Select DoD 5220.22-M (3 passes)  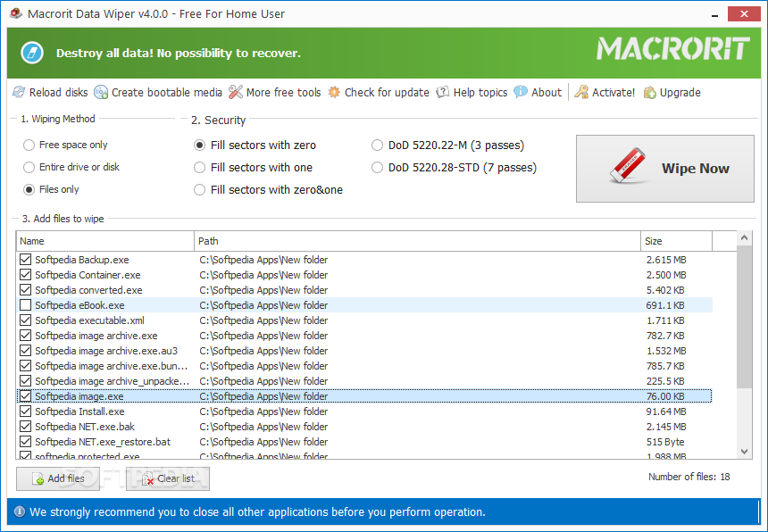pos(377,145)
